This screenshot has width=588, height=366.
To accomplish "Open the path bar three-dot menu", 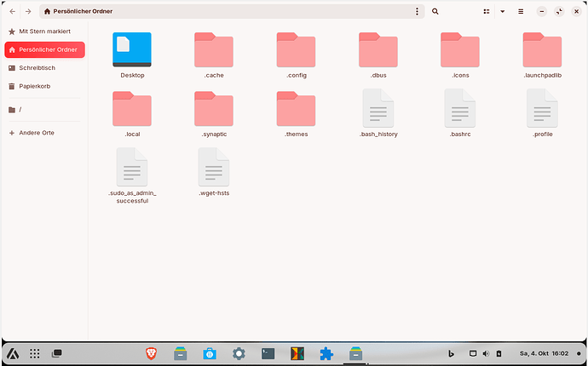I will pos(417,12).
